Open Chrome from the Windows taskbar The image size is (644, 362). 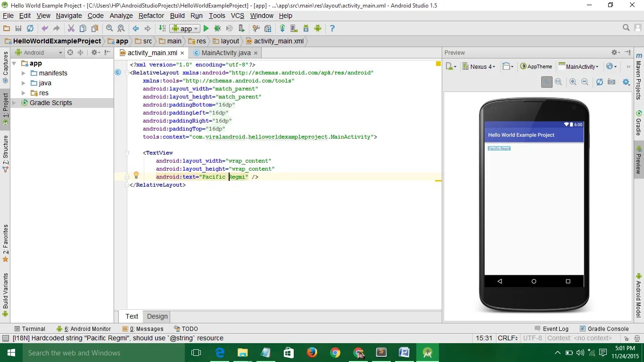pyautogui.click(x=335, y=353)
